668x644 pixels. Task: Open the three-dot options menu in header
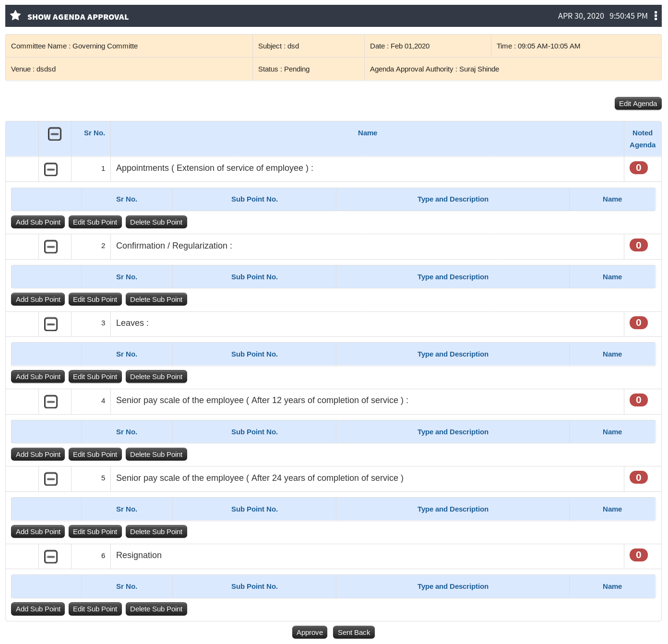[656, 16]
